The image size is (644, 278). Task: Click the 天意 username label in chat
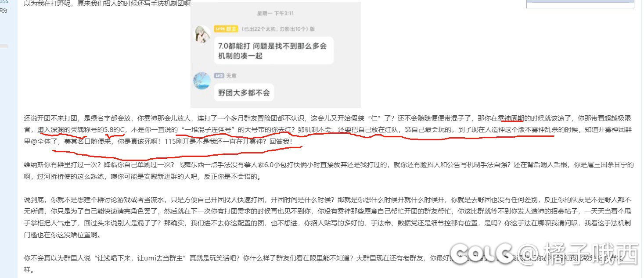[231, 75]
